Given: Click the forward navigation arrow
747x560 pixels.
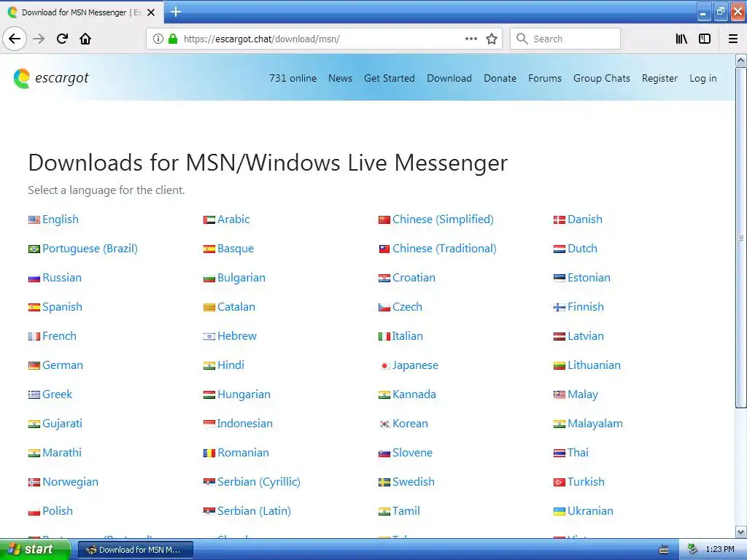Looking at the screenshot, I should click(x=39, y=39).
